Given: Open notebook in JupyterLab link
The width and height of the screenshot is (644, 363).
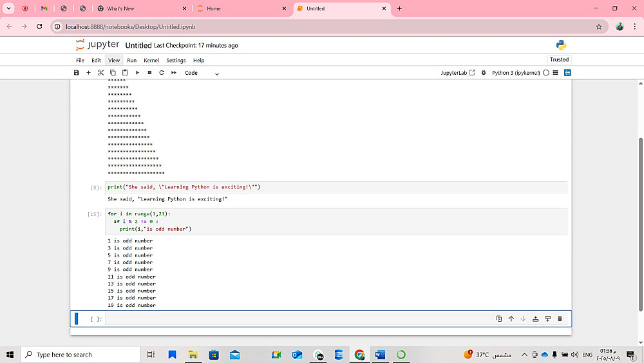Looking at the screenshot, I should point(458,73).
